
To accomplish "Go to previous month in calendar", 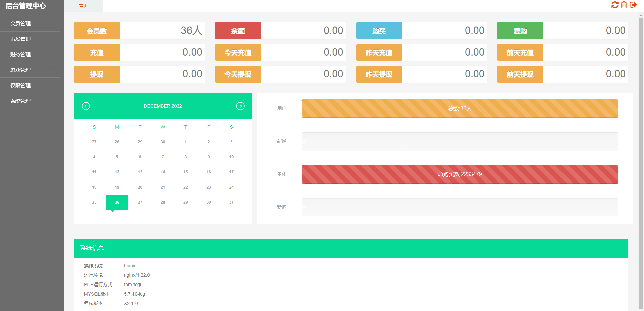I will coord(86,106).
